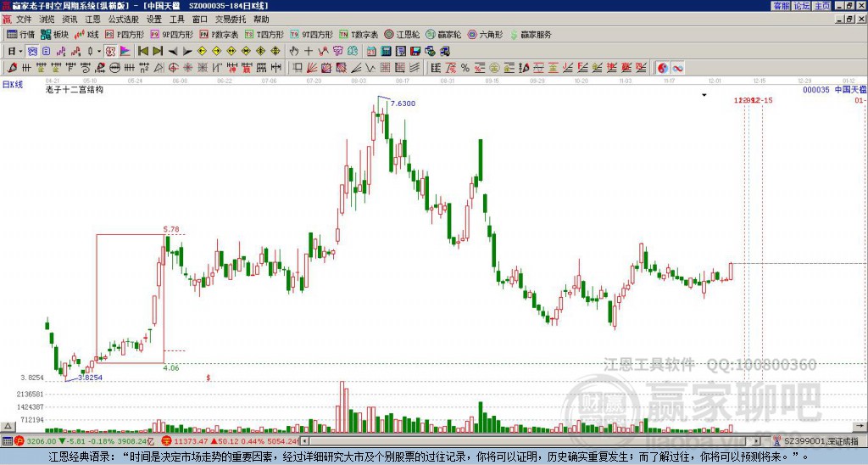Toggle the infinity loop icon
This screenshot has width=868, height=465.
point(677,68)
